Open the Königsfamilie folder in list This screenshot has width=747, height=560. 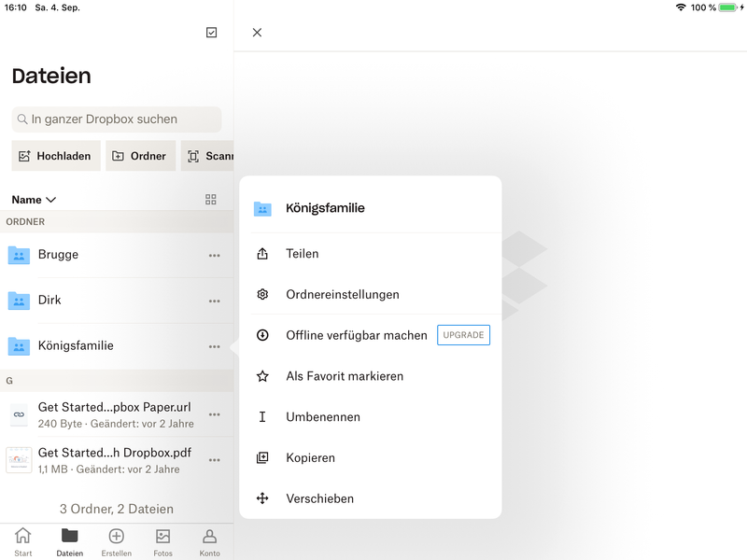click(x=117, y=346)
